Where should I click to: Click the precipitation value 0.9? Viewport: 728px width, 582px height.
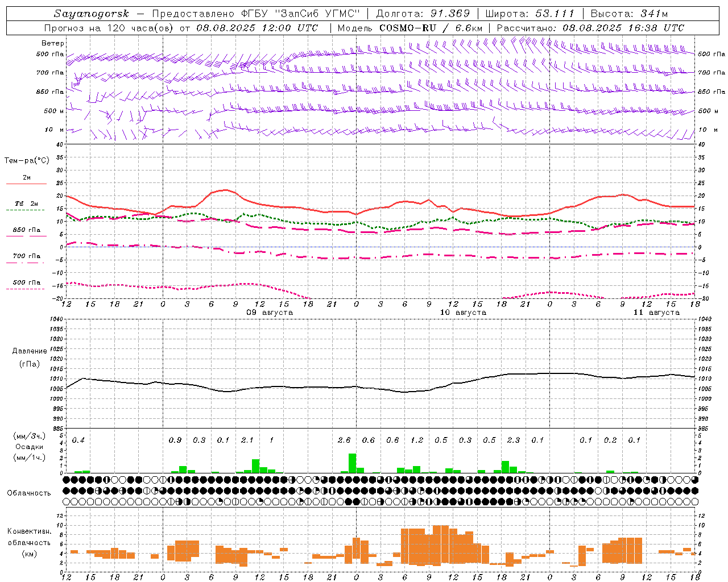tap(175, 440)
